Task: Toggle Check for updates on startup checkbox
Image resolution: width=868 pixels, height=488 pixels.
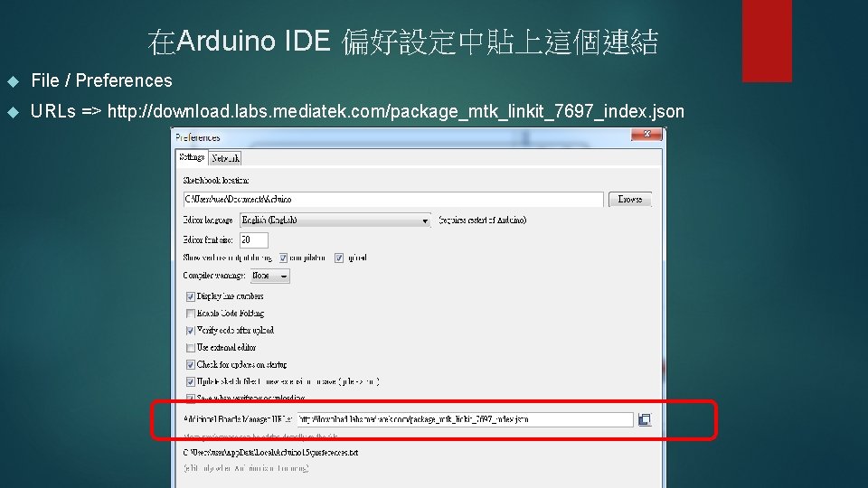Action: tap(191, 365)
